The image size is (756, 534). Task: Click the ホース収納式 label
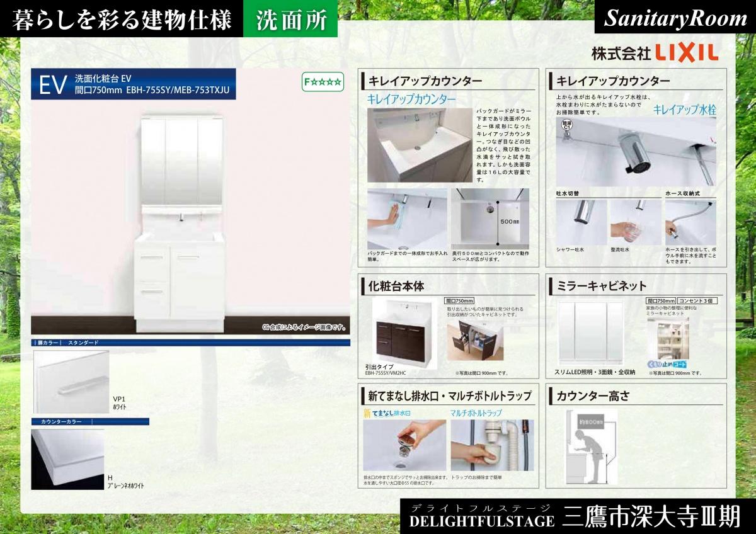[x=682, y=194]
